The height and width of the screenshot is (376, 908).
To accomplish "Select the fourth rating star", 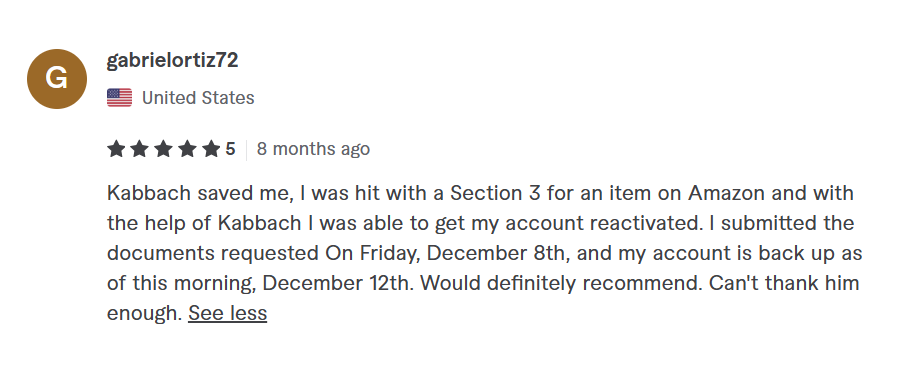I will pos(187,149).
